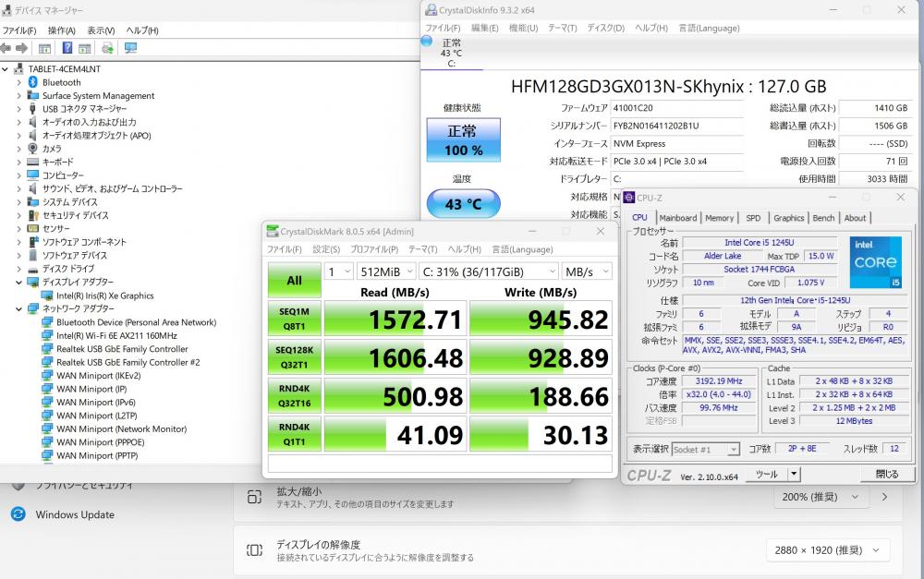
Task: Select Intel Wi-Fi 6E AX211 160MHz adapter
Action: click(116, 336)
